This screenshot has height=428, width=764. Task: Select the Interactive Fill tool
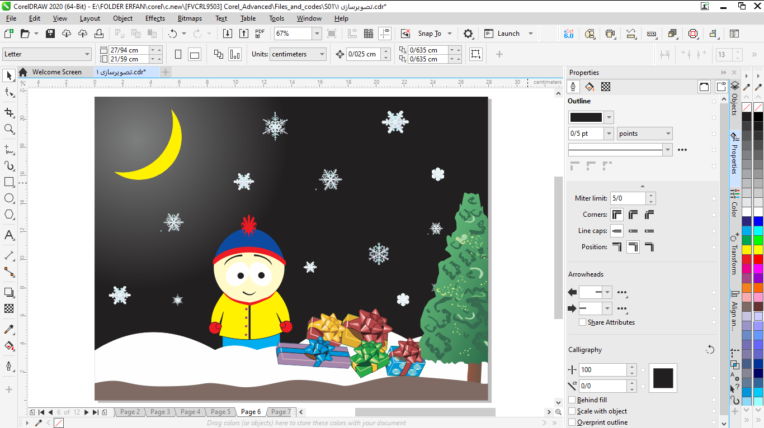(x=9, y=346)
